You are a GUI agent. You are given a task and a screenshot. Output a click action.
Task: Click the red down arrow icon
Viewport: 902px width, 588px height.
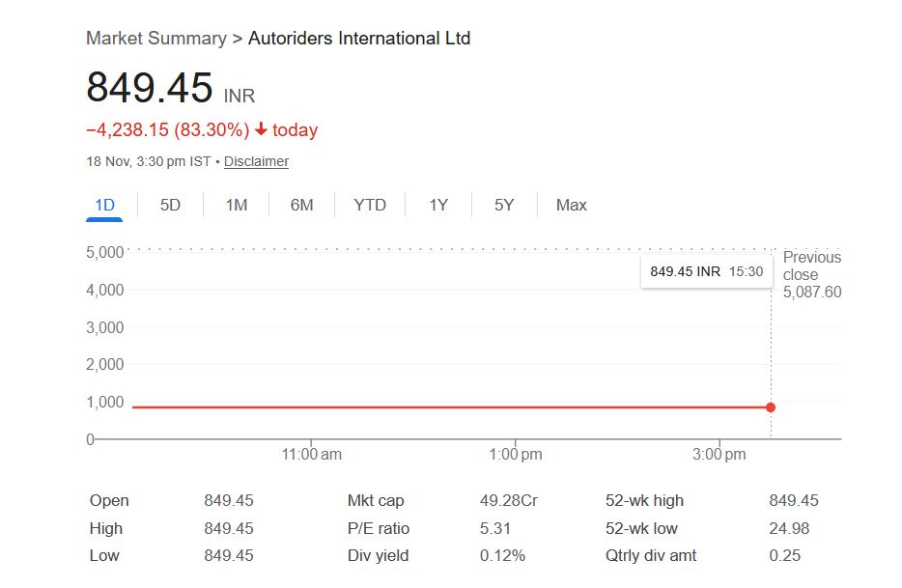tap(261, 129)
